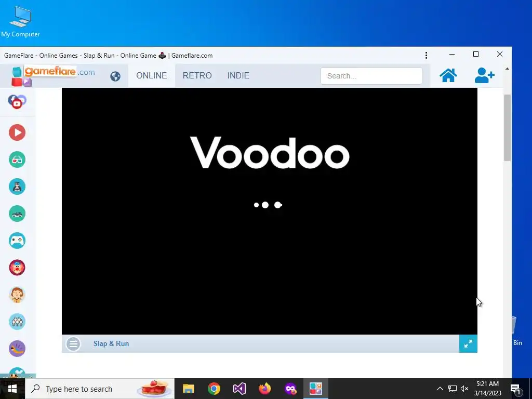Select the multiplayer people category icon
532x399 pixels.
17,322
